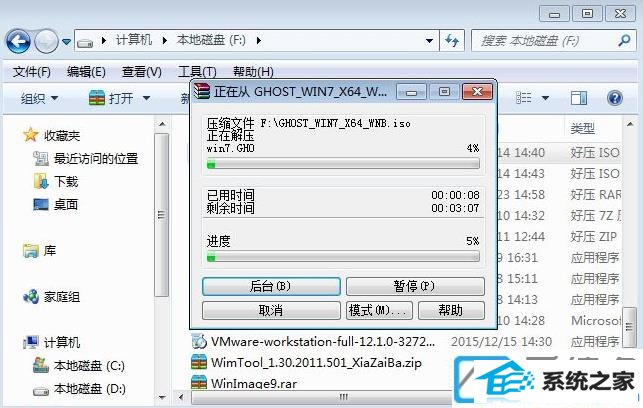Screen dimensions: 643x408
Task: Click the 搜索 本地磁盘 (F:) search field
Action: 545,41
